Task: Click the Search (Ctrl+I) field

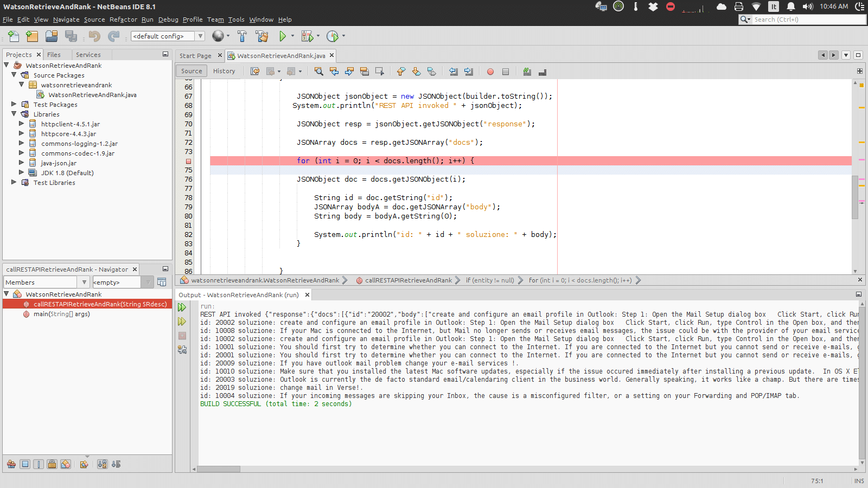Action: pos(808,20)
